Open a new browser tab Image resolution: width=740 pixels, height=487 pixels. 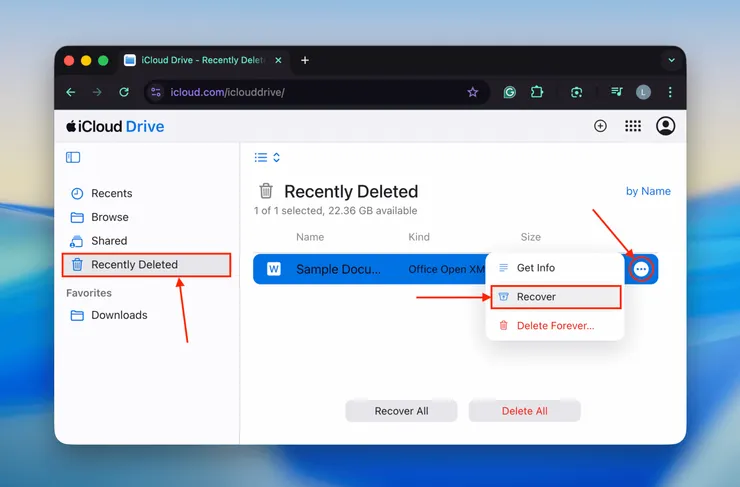pyautogui.click(x=305, y=60)
